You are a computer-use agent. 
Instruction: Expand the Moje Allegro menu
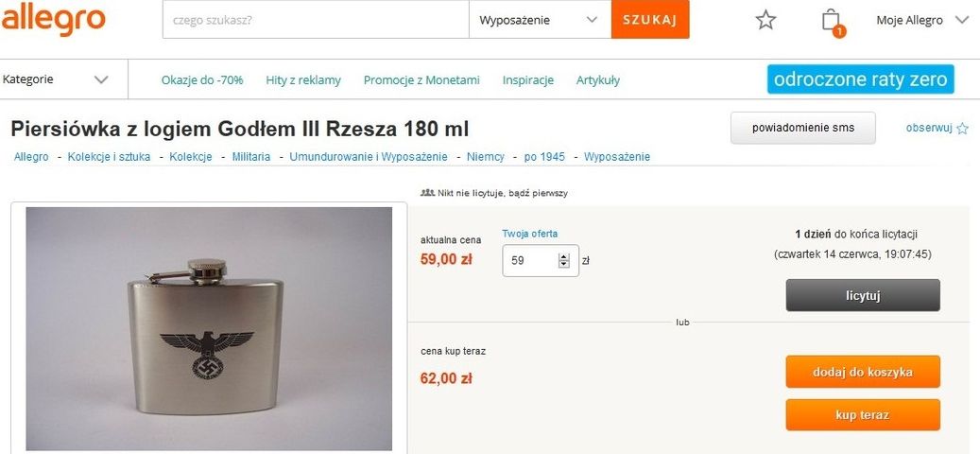(961, 20)
